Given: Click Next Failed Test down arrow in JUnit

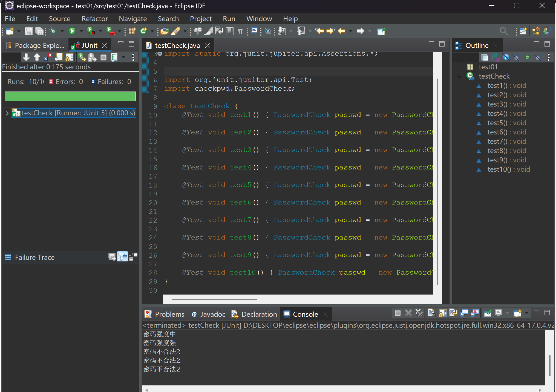Looking at the screenshot, I should click(x=26, y=57).
